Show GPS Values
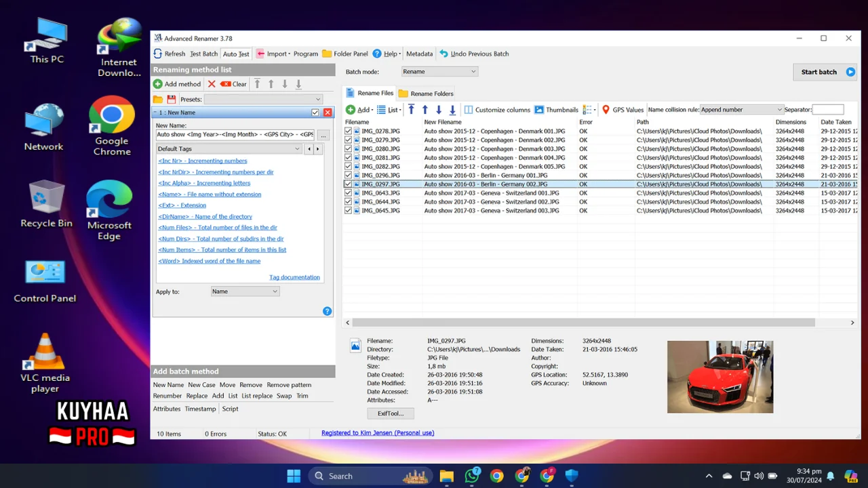This screenshot has height=488, width=868. [x=623, y=110]
